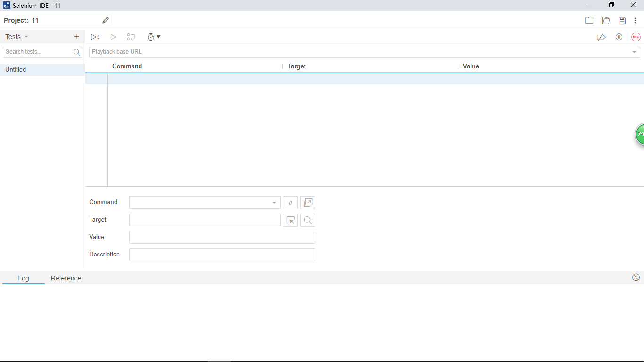Click the Selenium IDE title bar logo
The height and width of the screenshot is (362, 644).
[7, 5]
